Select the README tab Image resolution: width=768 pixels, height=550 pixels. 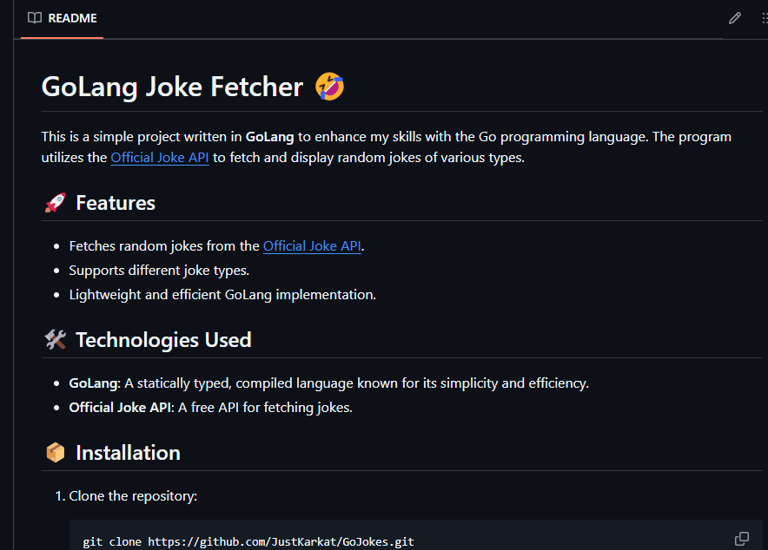coord(62,18)
